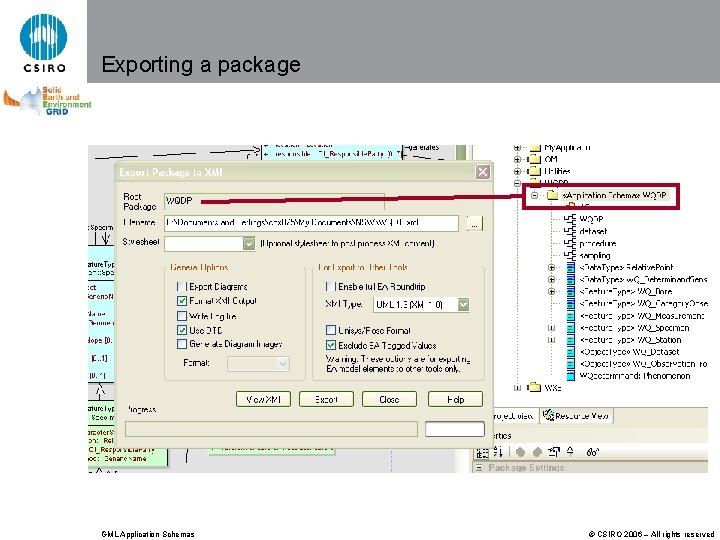Screen dimensions: 720x540
Task: Click the Export button
Action: point(326,399)
